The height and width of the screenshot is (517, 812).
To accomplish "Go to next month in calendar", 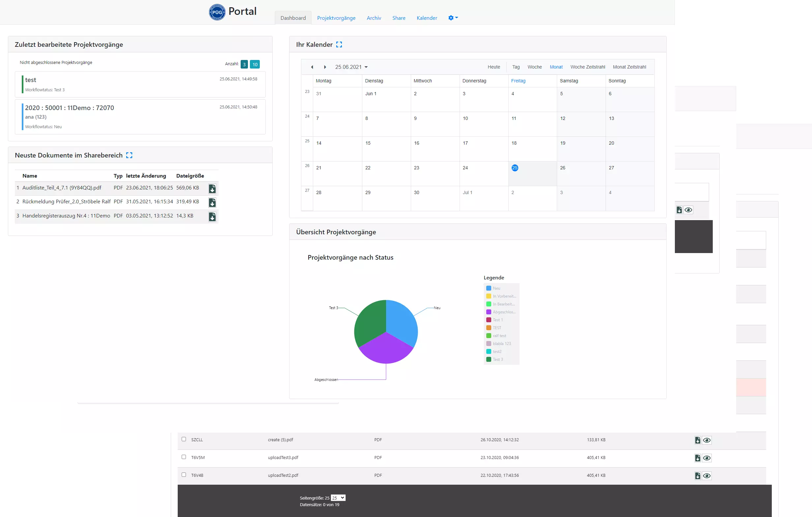I will [325, 67].
